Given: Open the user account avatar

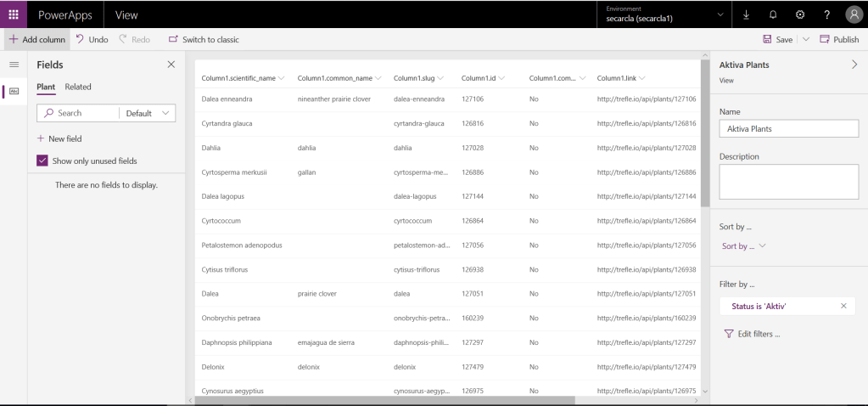Looking at the screenshot, I should click(854, 14).
